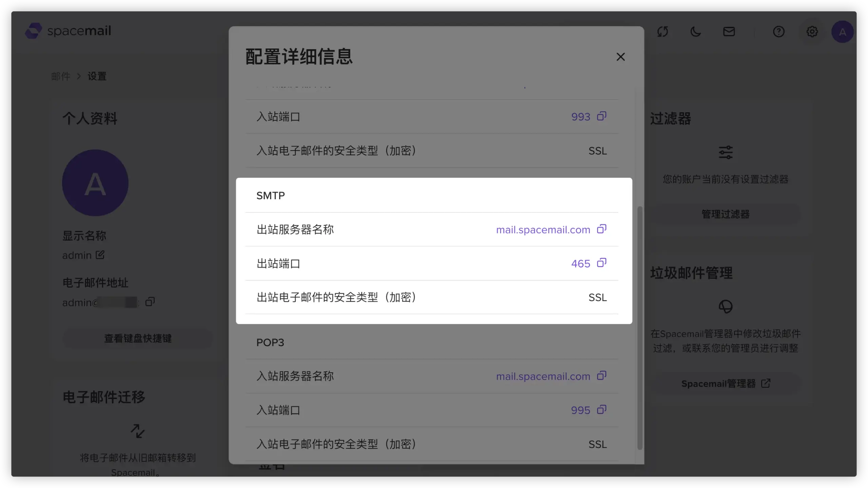Image resolution: width=868 pixels, height=488 pixels.
Task: Open Spacemail管理器 external link
Action: pos(725,384)
